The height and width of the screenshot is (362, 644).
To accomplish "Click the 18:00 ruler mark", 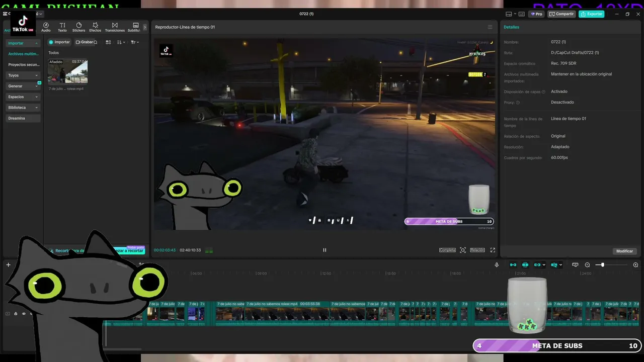I will (x=456, y=274).
